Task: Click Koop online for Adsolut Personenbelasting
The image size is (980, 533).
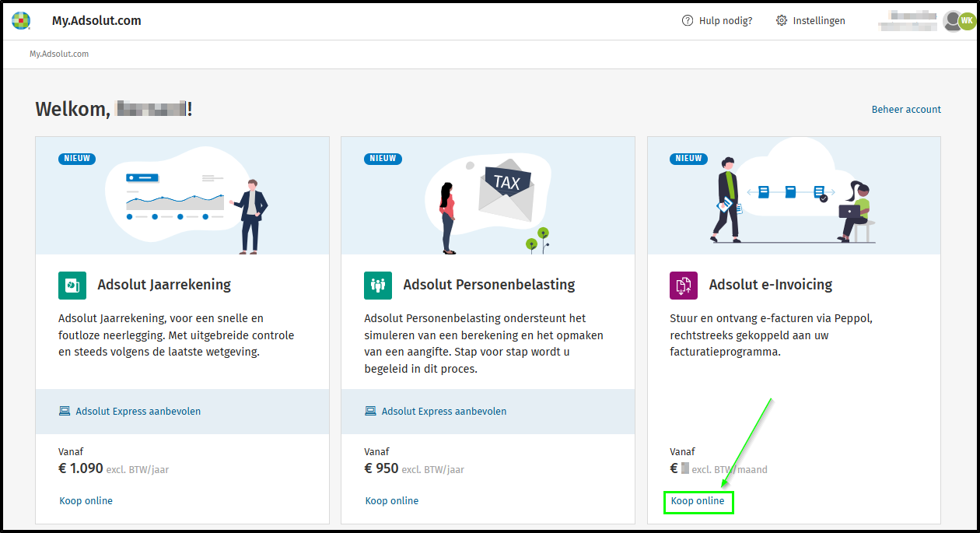Action: tap(392, 501)
